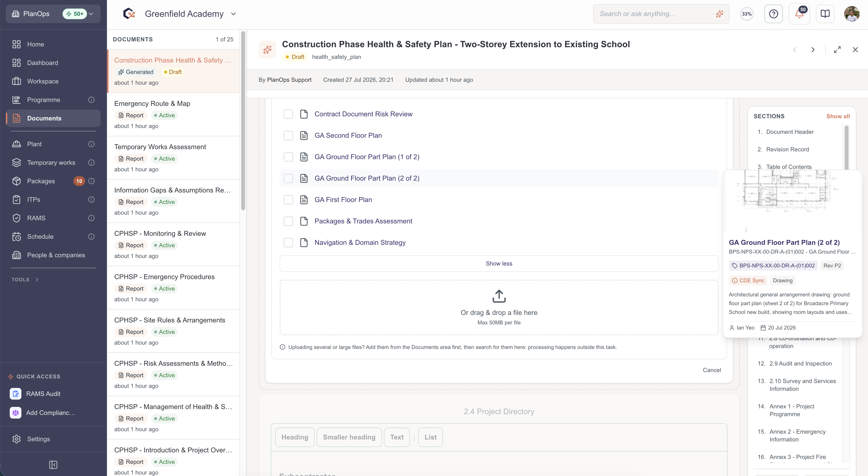Click the Plant info icon
This screenshot has width=868, height=476.
[91, 144]
